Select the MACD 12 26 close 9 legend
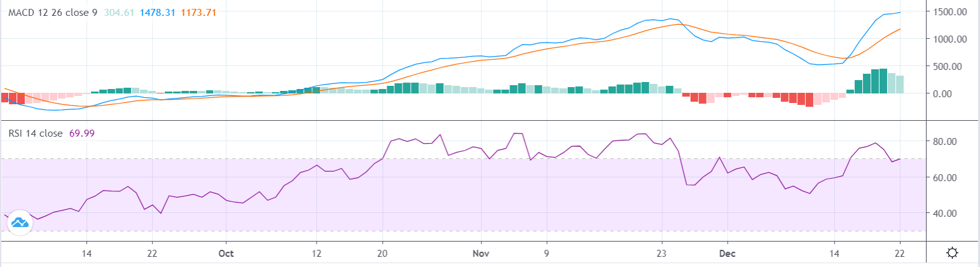The image size is (980, 267). [53, 12]
